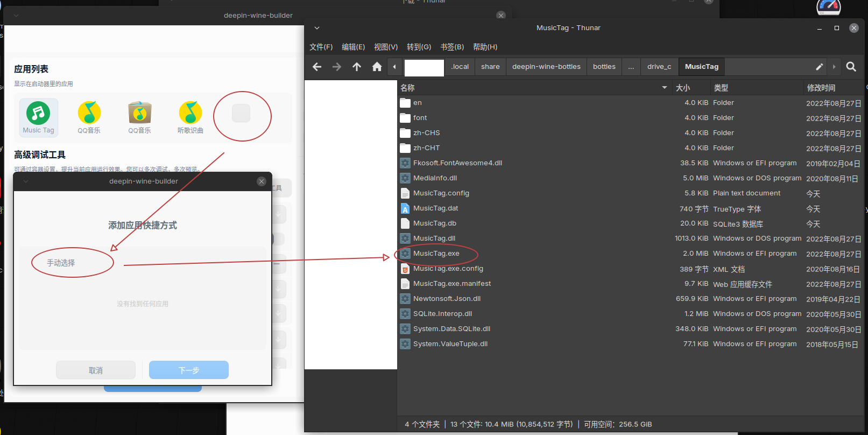Image resolution: width=868 pixels, height=435 pixels.
Task: Open the 书签(B) menu
Action: [x=452, y=47]
